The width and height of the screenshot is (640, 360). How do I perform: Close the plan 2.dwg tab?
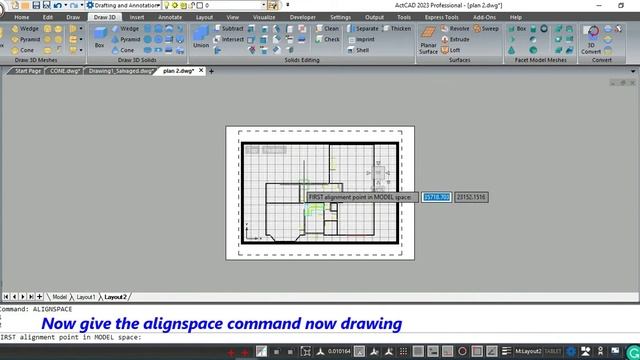[201, 71]
